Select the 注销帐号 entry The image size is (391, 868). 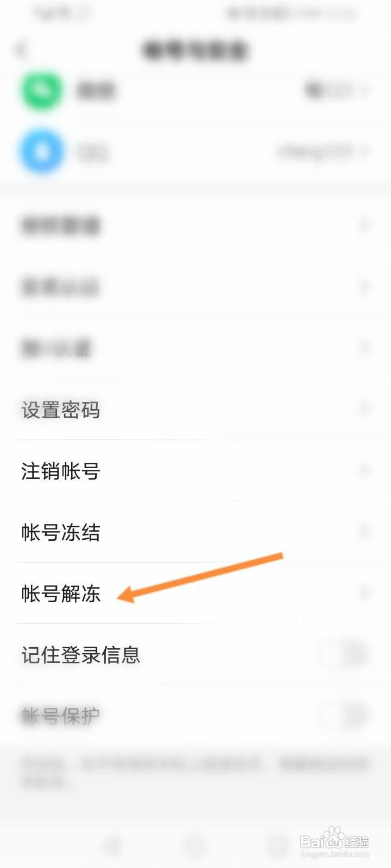(195, 470)
